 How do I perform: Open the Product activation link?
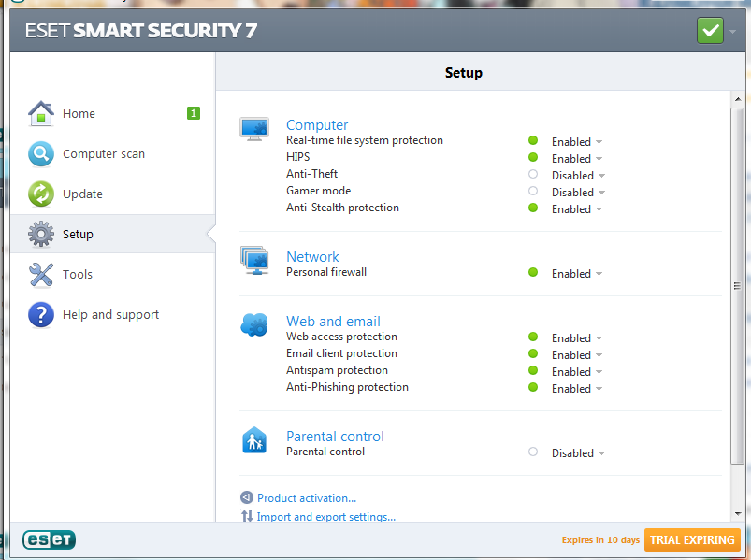(307, 498)
